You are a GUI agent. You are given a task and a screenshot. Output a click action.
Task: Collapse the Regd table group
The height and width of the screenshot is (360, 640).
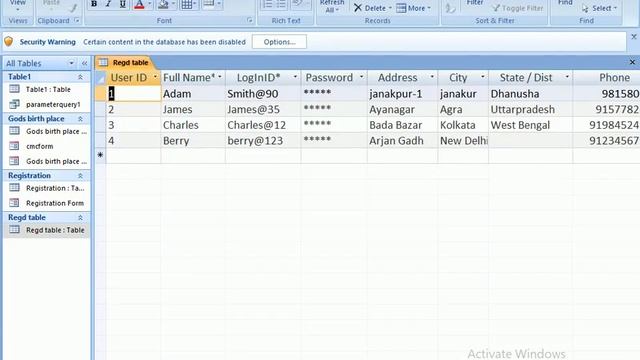coord(80,218)
